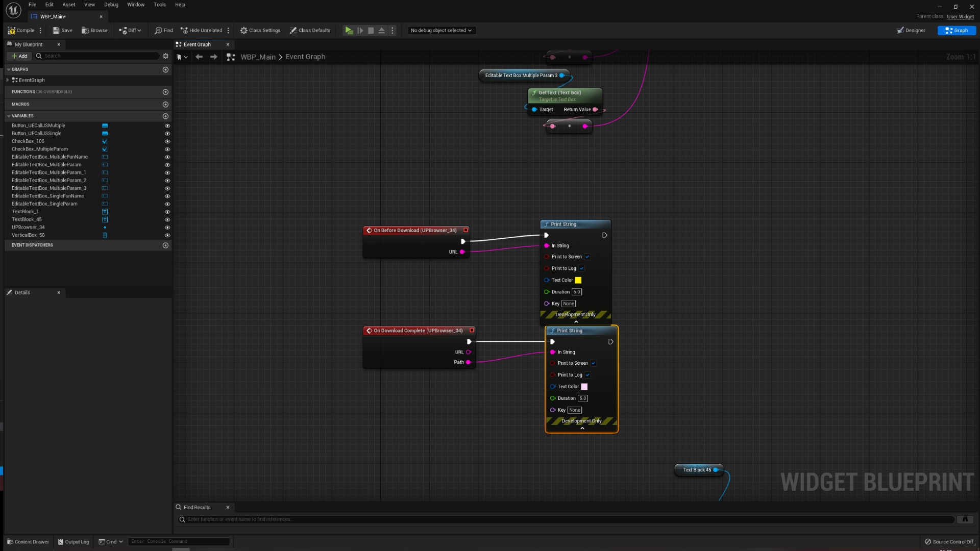Toggle visibility eye for UPBrowser_34 variable
The width and height of the screenshot is (980, 551).
point(167,228)
